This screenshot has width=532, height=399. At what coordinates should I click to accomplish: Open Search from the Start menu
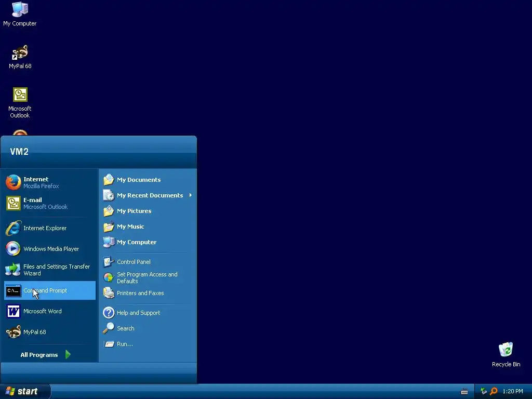tap(147, 328)
